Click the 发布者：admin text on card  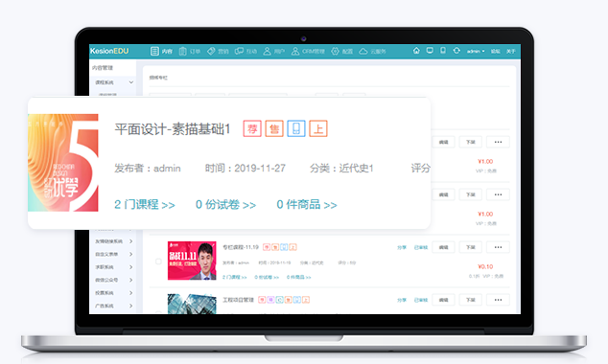[x=148, y=168]
